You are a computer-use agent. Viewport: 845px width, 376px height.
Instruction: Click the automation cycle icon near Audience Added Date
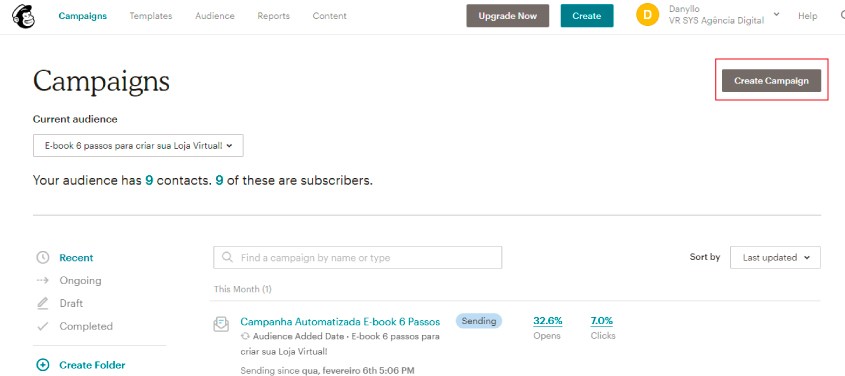coord(245,336)
